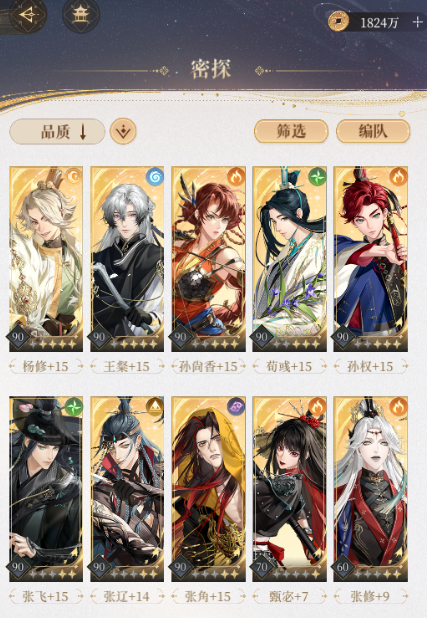Viewport: 427px width, 618px height.
Task: Open the pavilion home icon
Action: click(81, 15)
